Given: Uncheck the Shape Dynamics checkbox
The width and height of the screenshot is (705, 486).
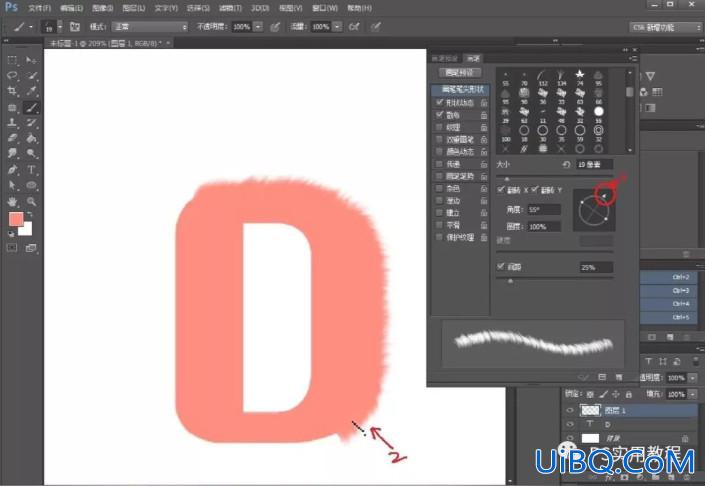Looking at the screenshot, I should pos(439,103).
